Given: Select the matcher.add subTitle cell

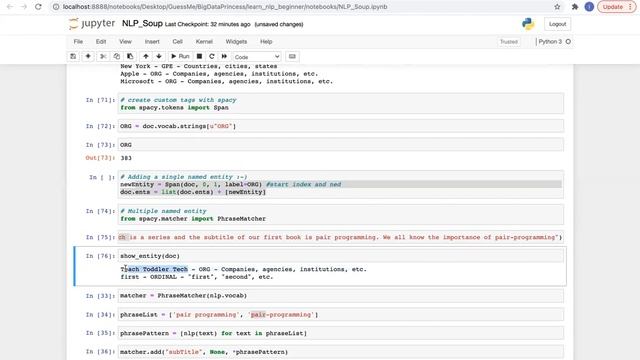Looking at the screenshot, I should click(341, 351).
